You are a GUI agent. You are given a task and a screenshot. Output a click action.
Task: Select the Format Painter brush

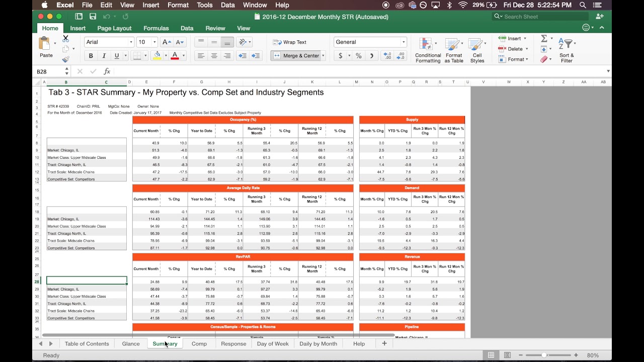click(x=65, y=59)
